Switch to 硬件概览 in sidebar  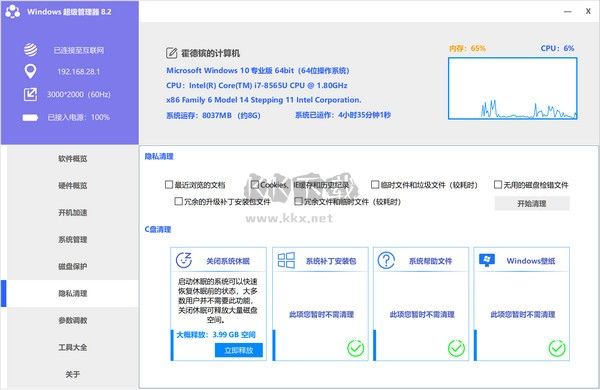(x=73, y=186)
